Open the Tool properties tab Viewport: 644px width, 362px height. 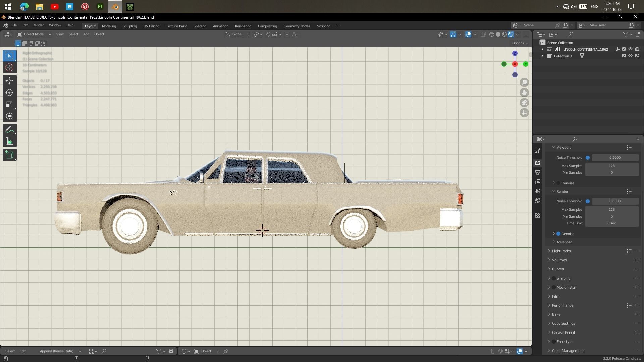(538, 151)
